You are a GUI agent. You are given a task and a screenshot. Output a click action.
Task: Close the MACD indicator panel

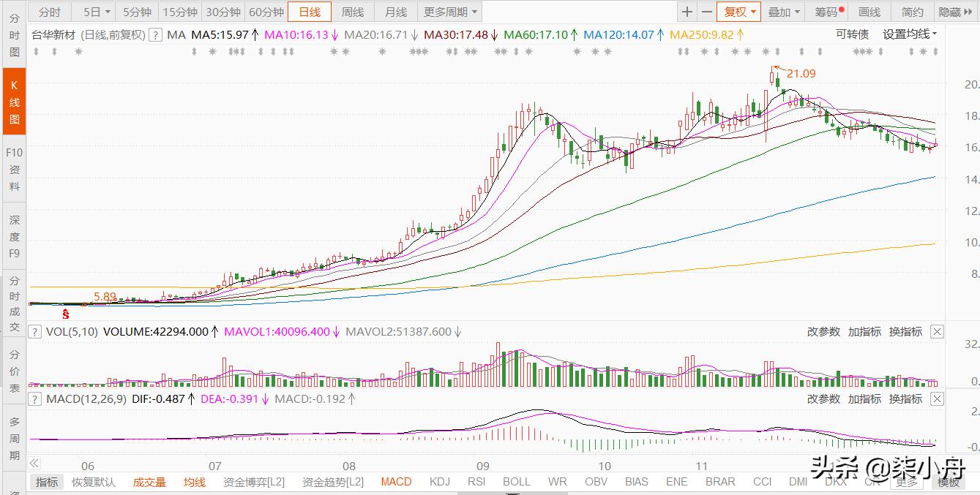pyautogui.click(x=937, y=399)
